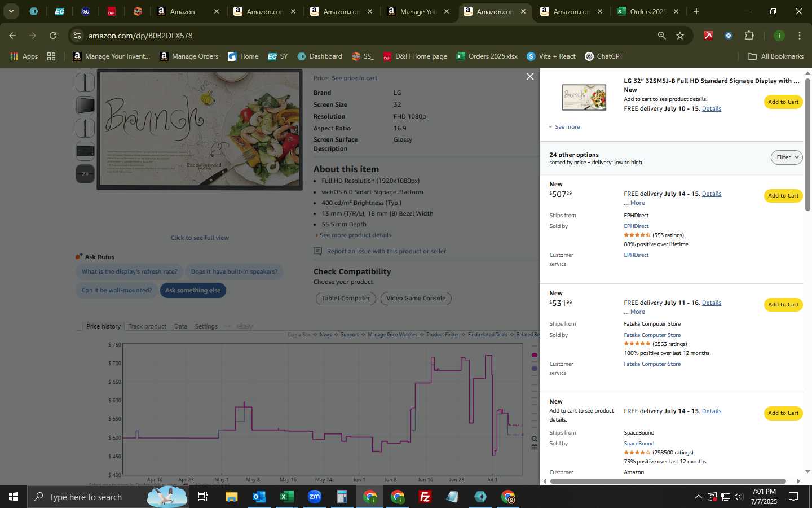Open Manage Your Inventory bookmark
Screen dimensions: 812x508
pos(112,56)
